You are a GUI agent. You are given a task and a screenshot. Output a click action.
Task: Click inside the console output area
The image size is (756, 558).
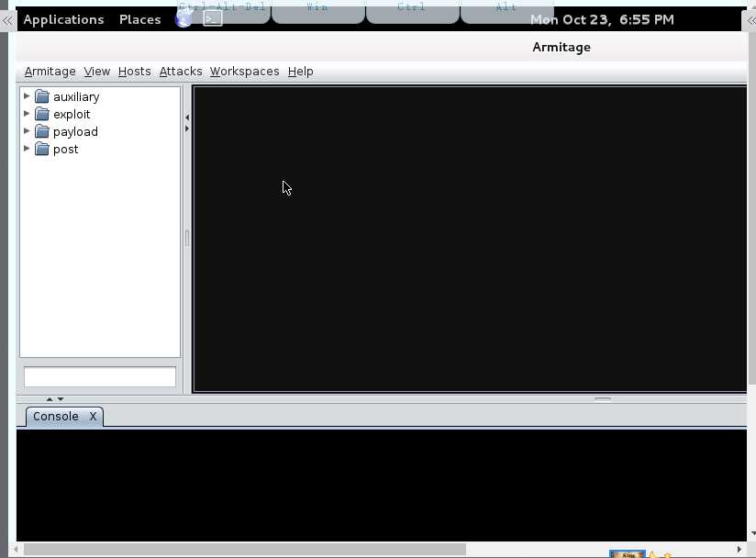(382, 485)
